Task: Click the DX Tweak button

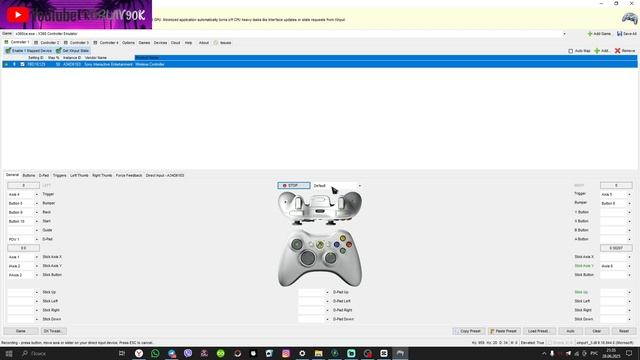Action: point(53,331)
